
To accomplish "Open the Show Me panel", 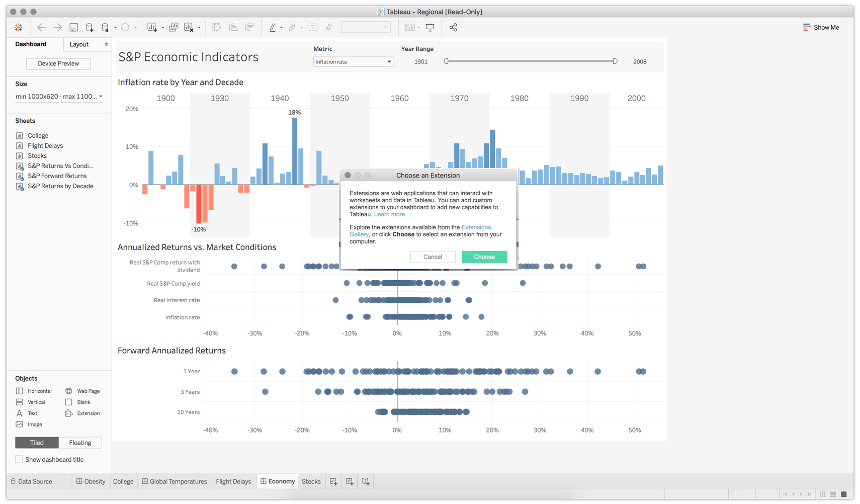I will point(821,27).
